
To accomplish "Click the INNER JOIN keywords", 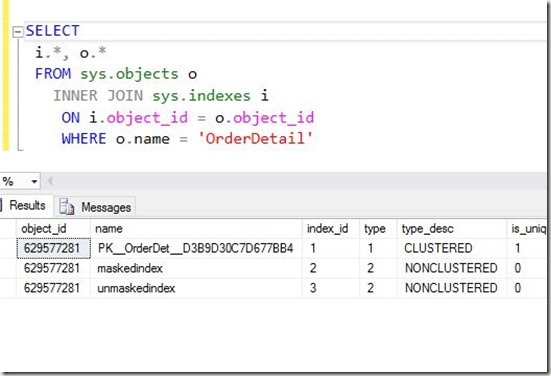I will [x=98, y=96].
